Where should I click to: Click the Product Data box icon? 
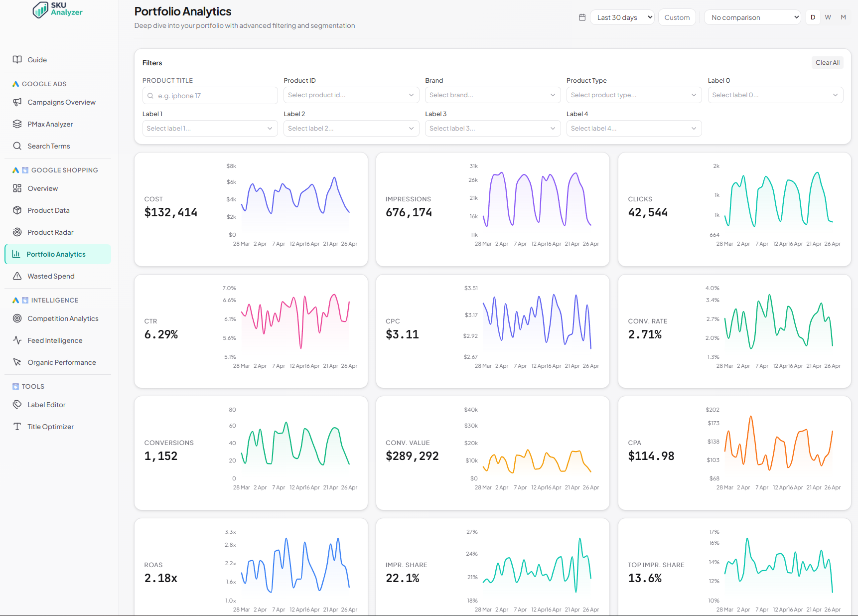(x=17, y=210)
